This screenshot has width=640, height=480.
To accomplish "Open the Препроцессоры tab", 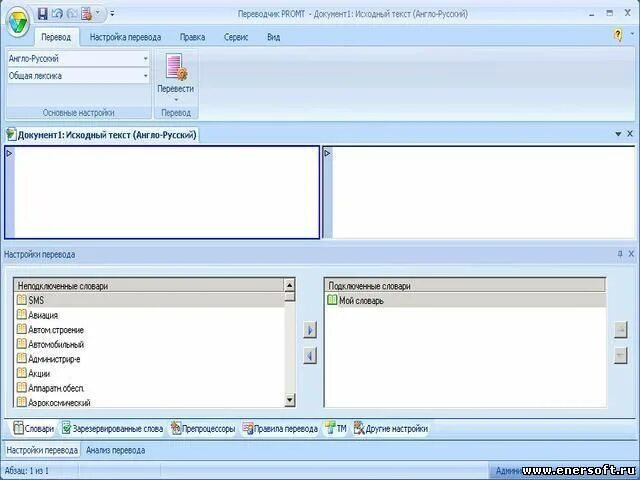I will tap(203, 429).
